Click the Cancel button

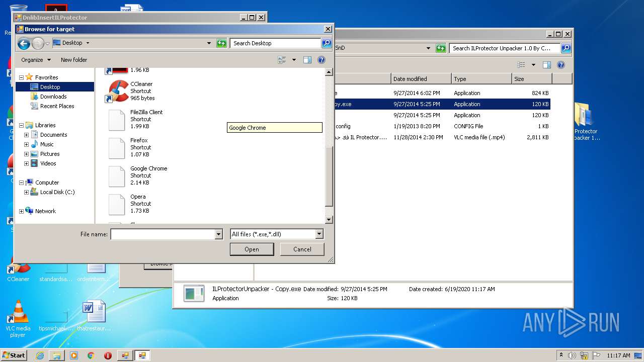pos(302,249)
